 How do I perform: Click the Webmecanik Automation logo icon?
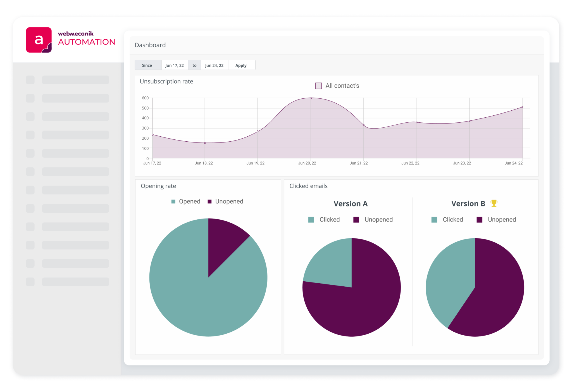(x=39, y=40)
